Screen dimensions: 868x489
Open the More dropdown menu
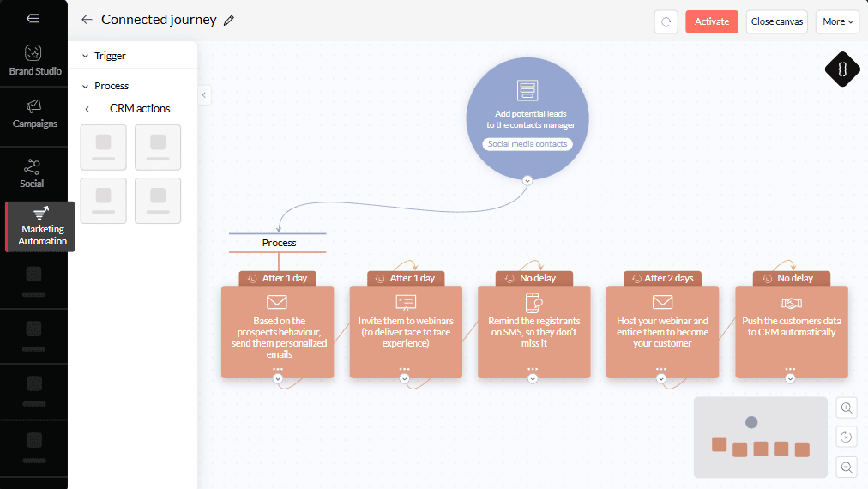point(837,21)
